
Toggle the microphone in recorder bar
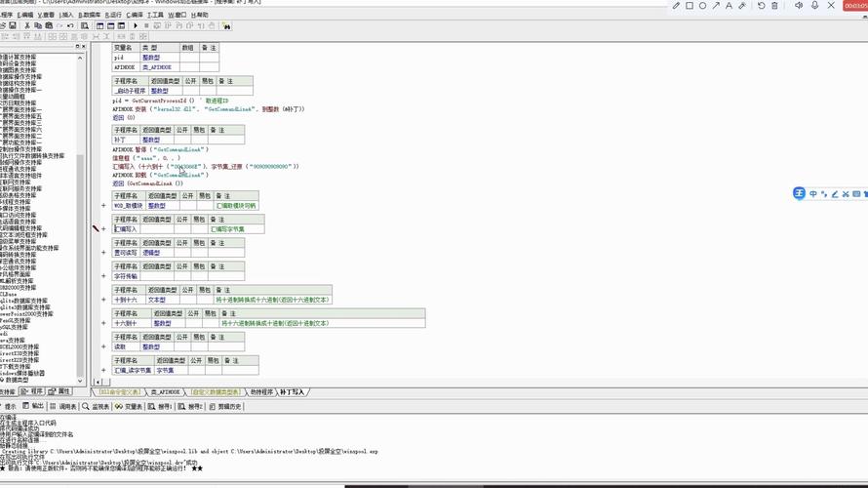coord(815,6)
